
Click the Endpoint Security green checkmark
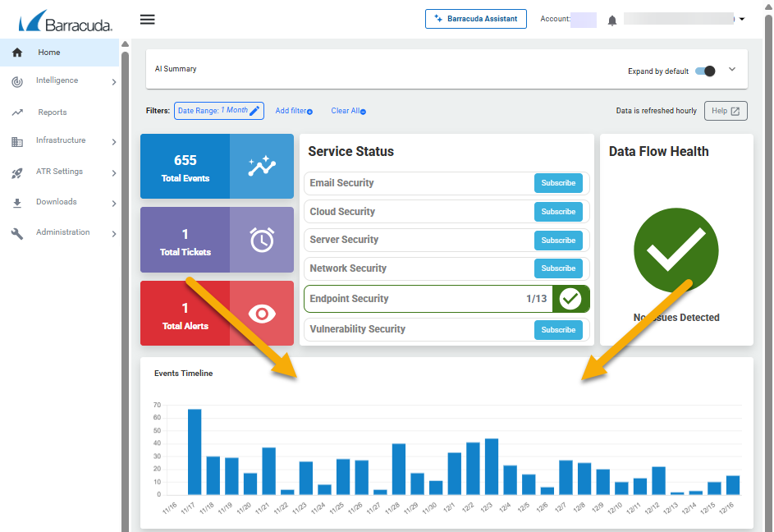tap(570, 299)
